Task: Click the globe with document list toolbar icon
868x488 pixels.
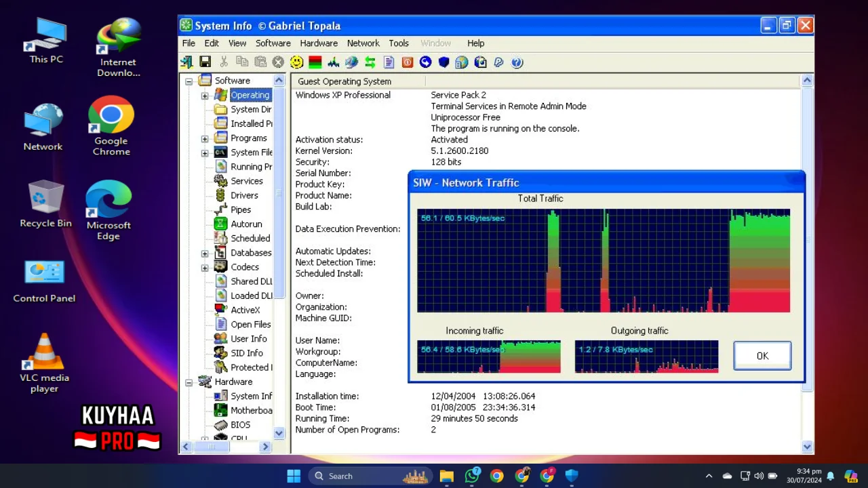Action: pos(462,62)
